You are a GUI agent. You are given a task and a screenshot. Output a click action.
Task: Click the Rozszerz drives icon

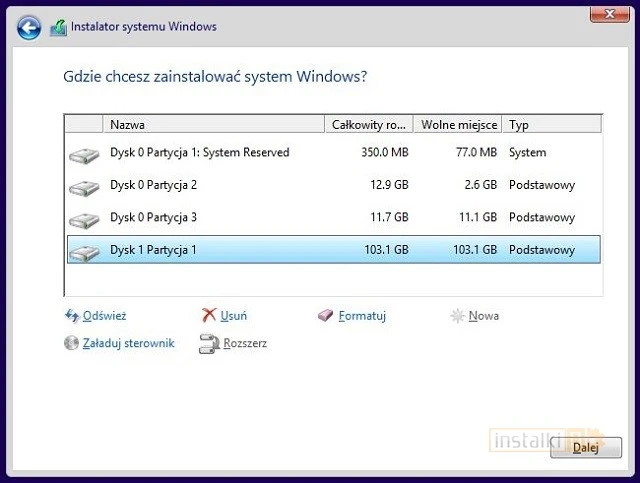(x=209, y=343)
